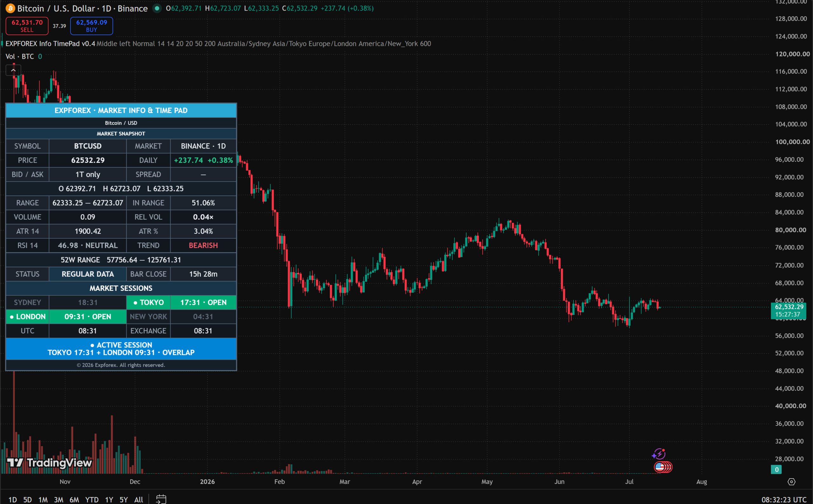Click the green TOKYO session cell

click(148, 302)
